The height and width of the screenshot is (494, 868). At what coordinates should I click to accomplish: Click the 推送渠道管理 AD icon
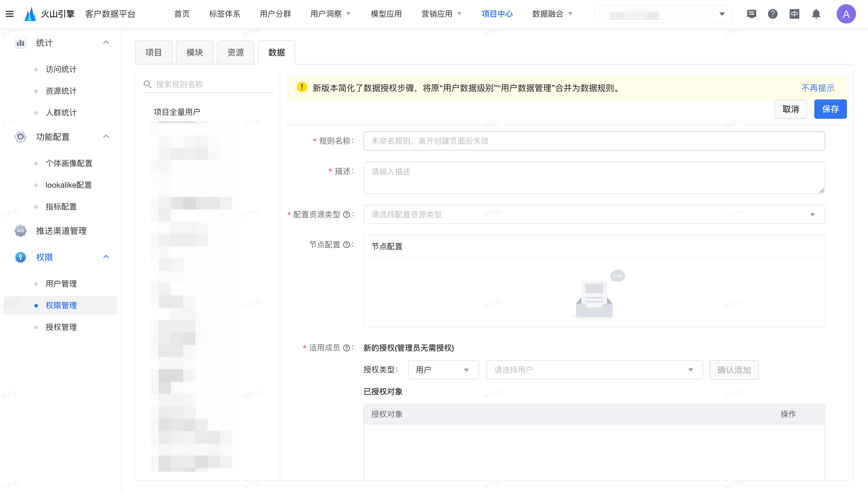coord(20,231)
